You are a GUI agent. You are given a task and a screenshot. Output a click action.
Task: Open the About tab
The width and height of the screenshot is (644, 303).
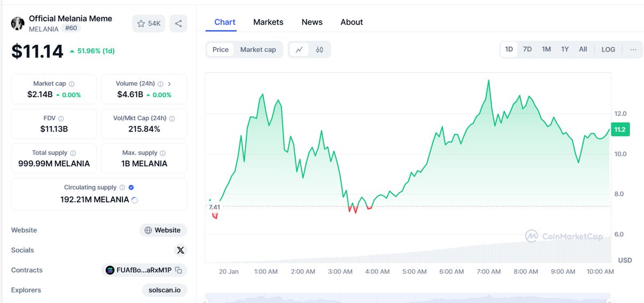[x=352, y=22]
